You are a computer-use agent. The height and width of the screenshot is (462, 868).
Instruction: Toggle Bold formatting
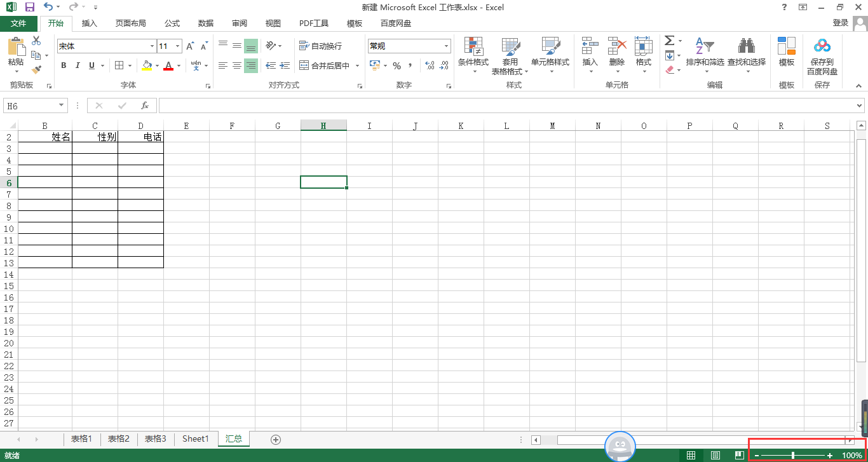64,65
